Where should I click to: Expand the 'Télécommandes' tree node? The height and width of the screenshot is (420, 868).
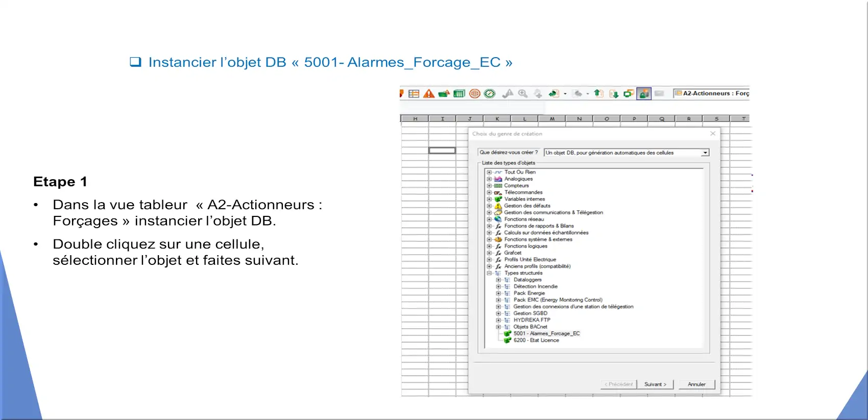tap(489, 192)
